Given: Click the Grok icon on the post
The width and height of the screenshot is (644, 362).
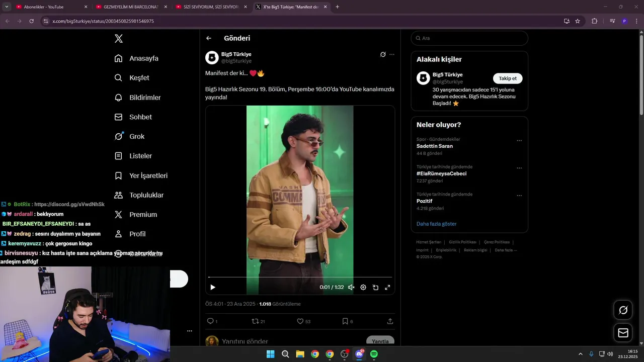Looking at the screenshot, I should (x=383, y=54).
